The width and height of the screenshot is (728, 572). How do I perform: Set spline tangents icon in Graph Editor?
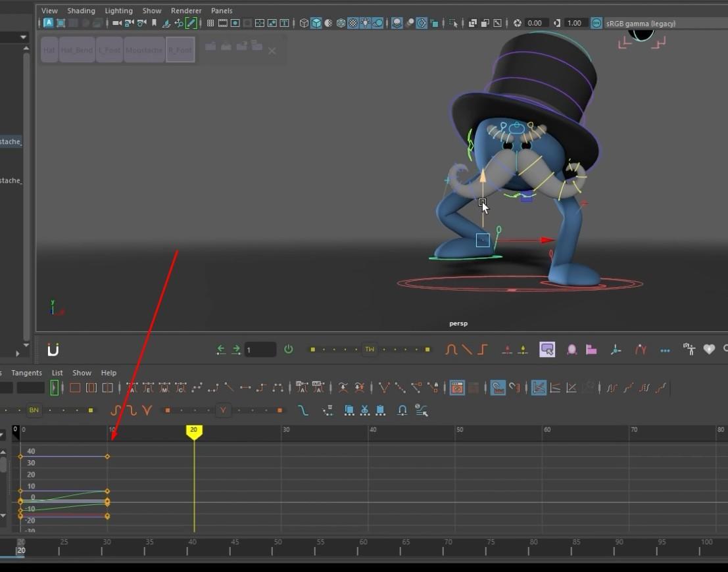[197, 388]
